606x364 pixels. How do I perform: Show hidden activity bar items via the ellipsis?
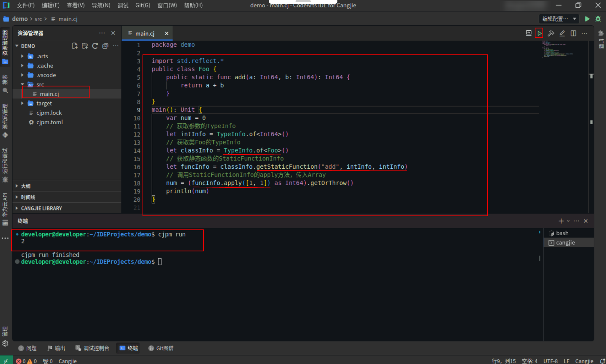click(5, 238)
